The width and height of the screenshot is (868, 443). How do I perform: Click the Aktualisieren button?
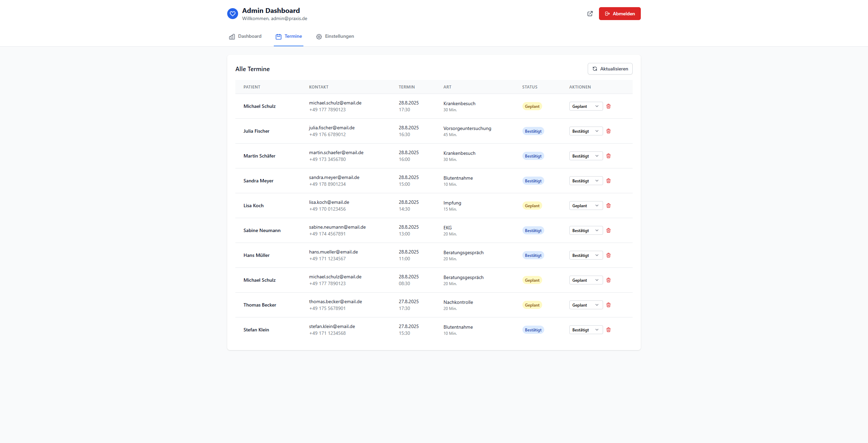coord(610,69)
